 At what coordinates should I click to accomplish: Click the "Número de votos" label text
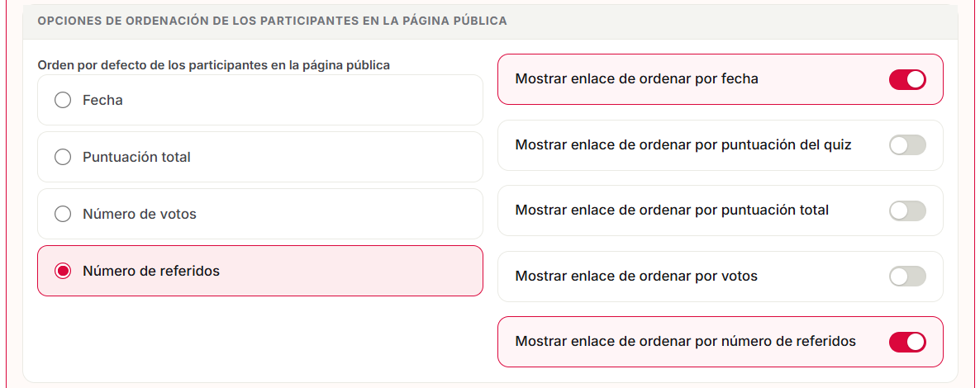[140, 215]
